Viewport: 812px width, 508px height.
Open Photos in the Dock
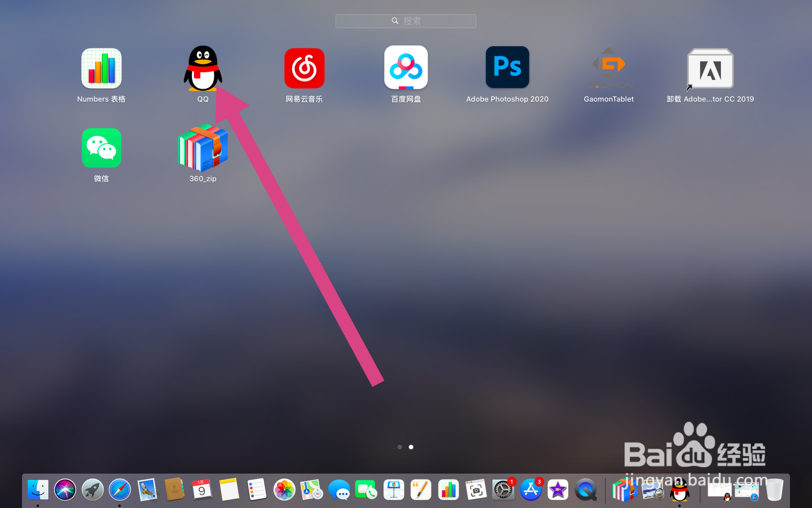[x=284, y=490]
